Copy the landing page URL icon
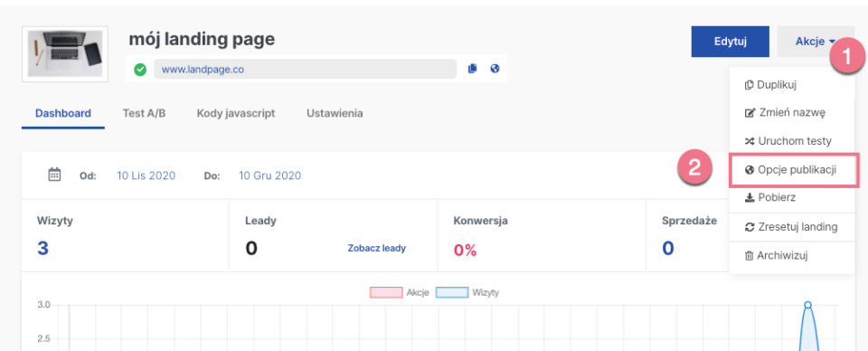868x351 pixels. tap(472, 69)
